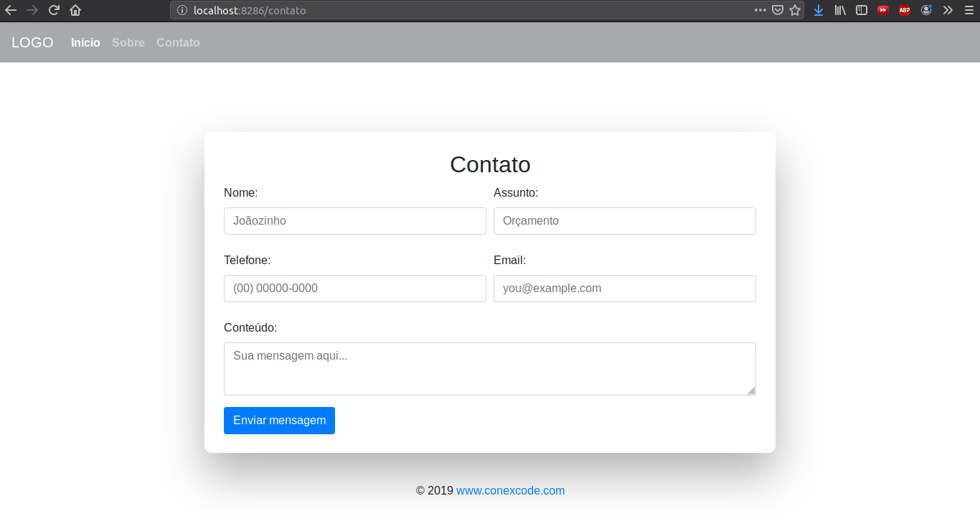
Task: Click the Email: label
Action: (509, 260)
